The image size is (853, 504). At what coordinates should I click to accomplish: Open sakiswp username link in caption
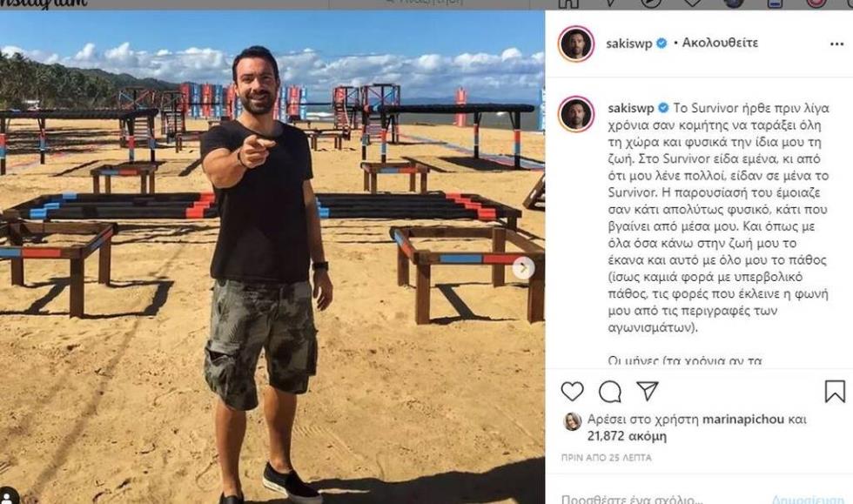tap(631, 108)
